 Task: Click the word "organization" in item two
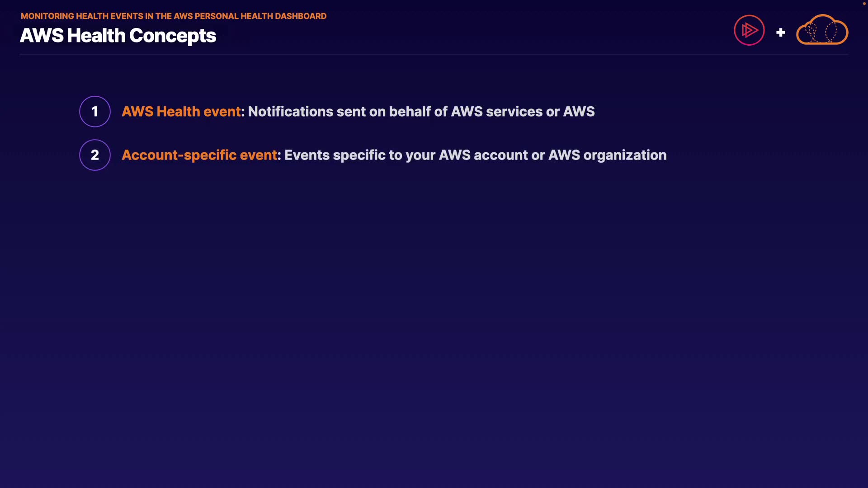pyautogui.click(x=625, y=155)
